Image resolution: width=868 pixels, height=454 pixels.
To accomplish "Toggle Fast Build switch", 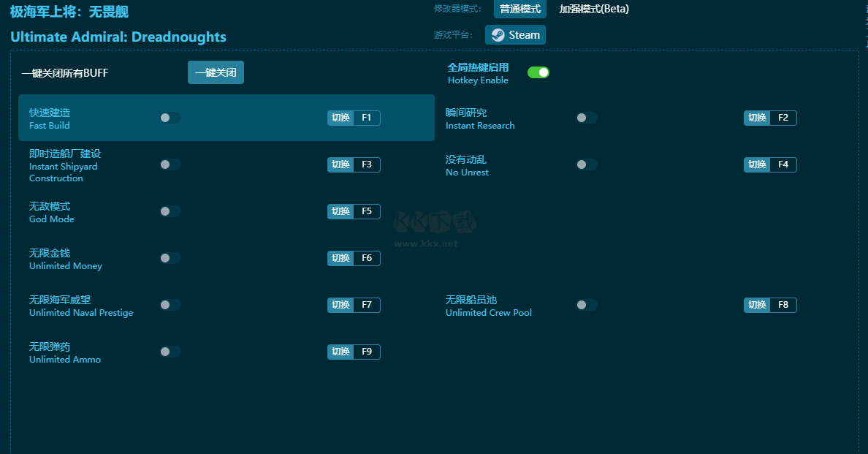I will 170,118.
